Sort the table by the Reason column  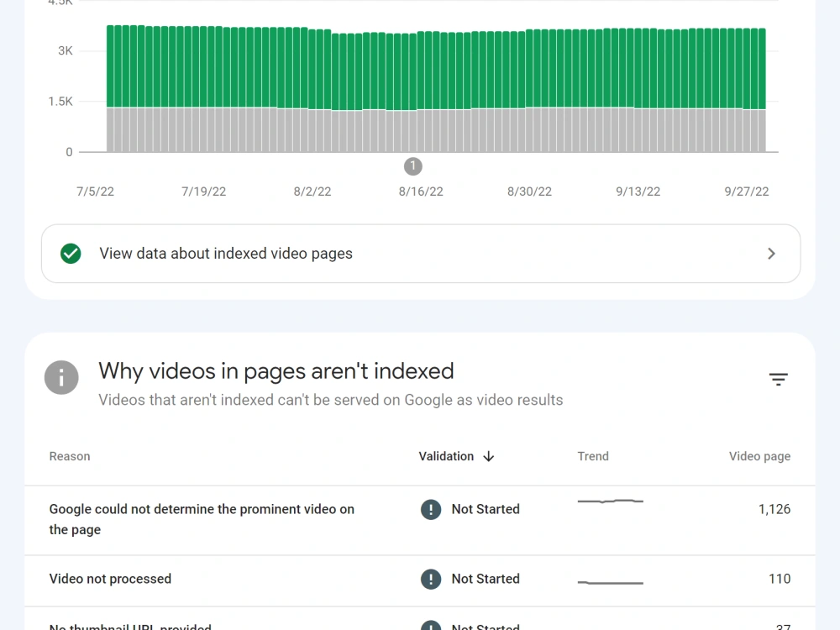coord(69,456)
